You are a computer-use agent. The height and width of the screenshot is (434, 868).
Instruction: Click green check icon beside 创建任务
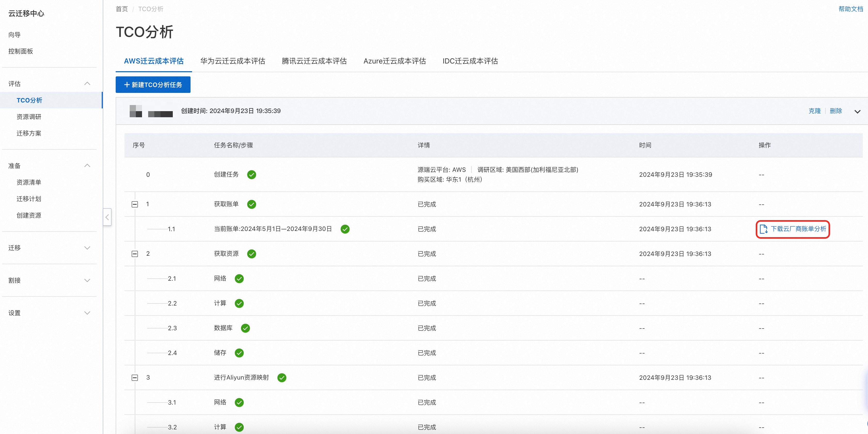(x=251, y=175)
